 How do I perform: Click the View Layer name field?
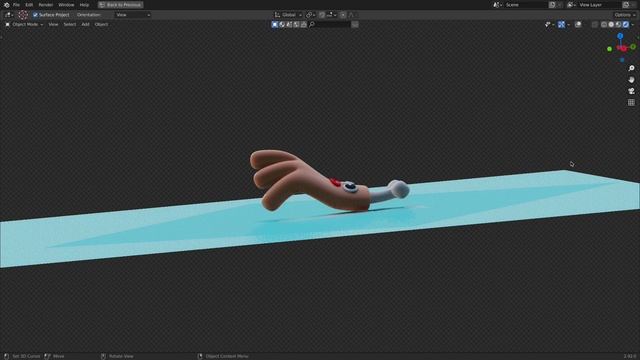tap(599, 5)
